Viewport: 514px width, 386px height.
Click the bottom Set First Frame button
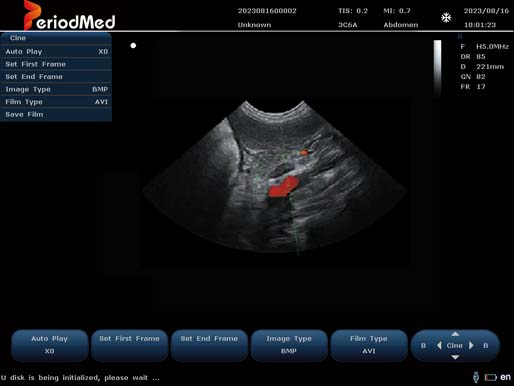pyautogui.click(x=129, y=345)
